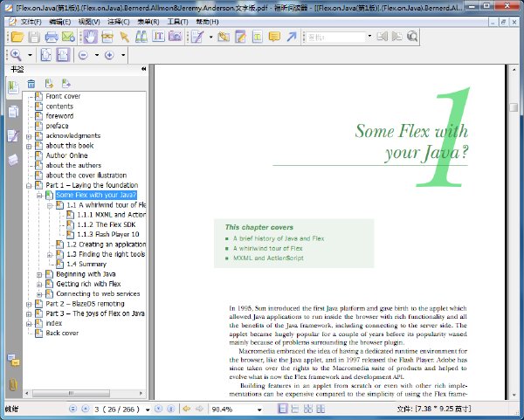Image resolution: width=524 pixels, height=420 pixels.
Task: Select single page layout view
Action: tap(283, 409)
